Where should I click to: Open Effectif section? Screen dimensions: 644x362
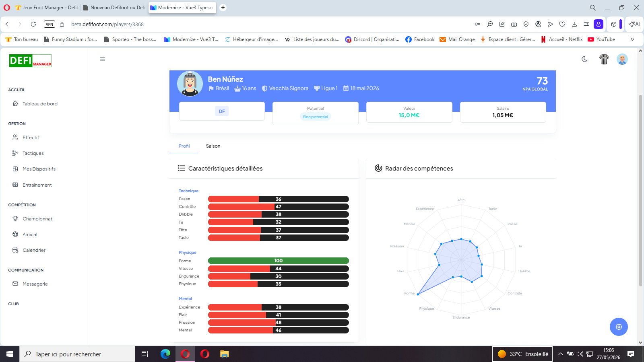click(x=31, y=138)
